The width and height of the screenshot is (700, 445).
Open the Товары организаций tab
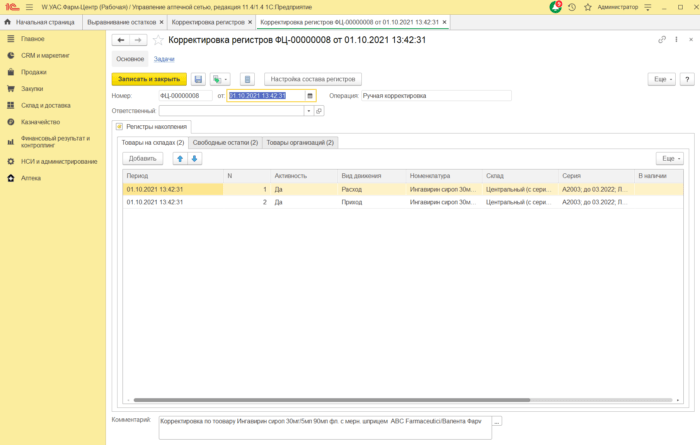pyautogui.click(x=300, y=142)
